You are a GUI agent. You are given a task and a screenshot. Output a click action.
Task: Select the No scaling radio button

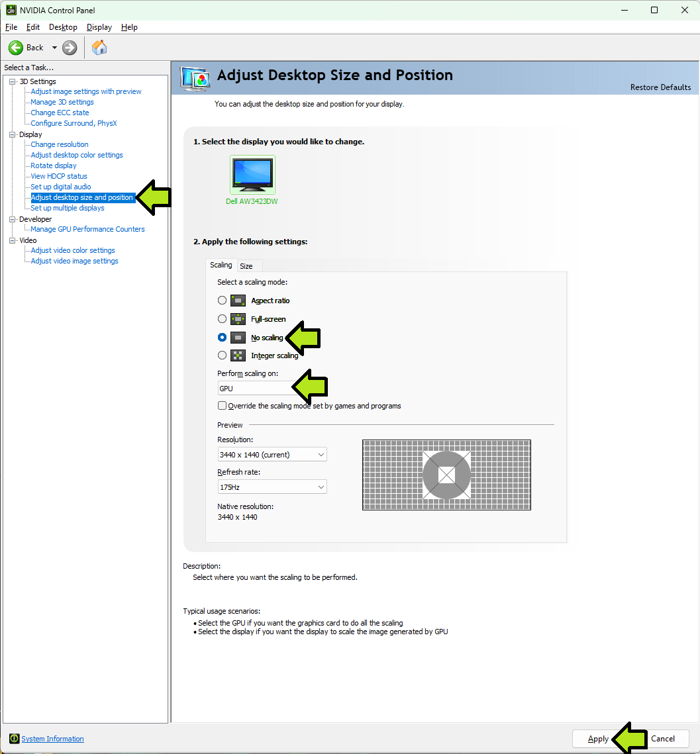pyautogui.click(x=222, y=338)
